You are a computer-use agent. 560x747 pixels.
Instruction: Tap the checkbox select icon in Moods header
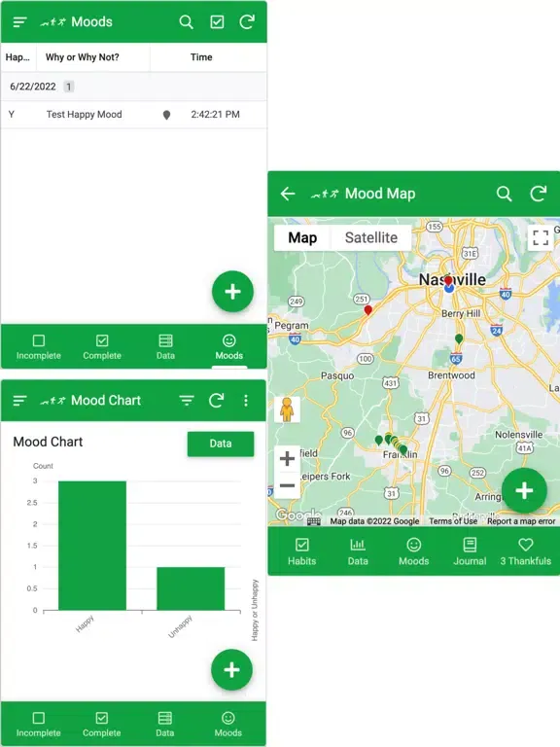pos(217,22)
